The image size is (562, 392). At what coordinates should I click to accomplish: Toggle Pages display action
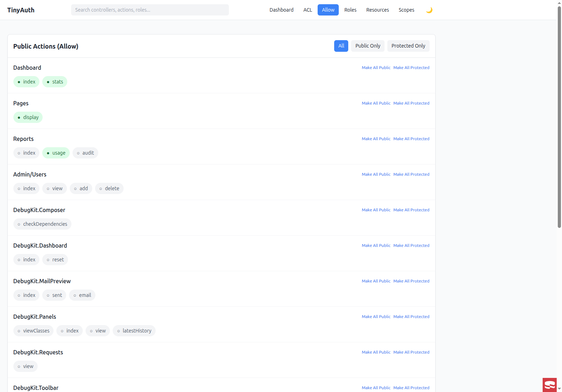pyautogui.click(x=28, y=117)
